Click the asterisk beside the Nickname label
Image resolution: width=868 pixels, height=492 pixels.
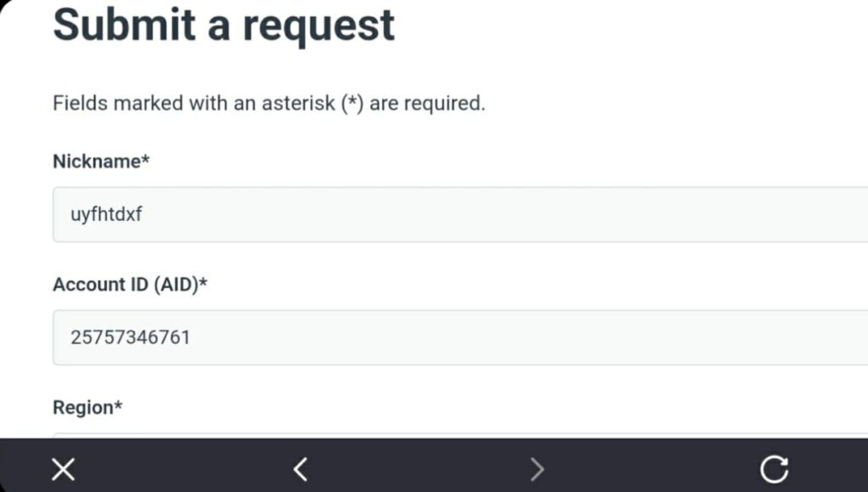[146, 159]
